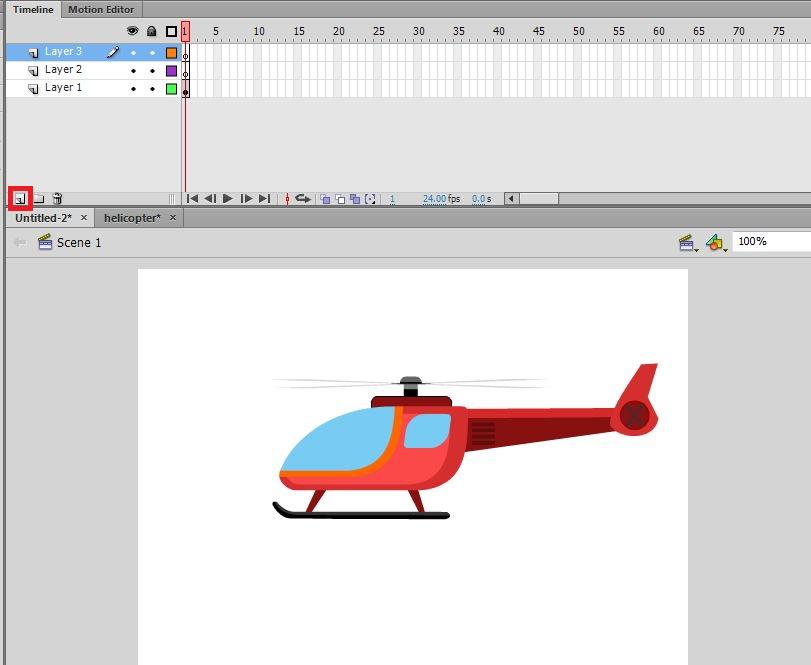This screenshot has width=811, height=665.
Task: Click the Loop playback icon
Action: (x=302, y=199)
